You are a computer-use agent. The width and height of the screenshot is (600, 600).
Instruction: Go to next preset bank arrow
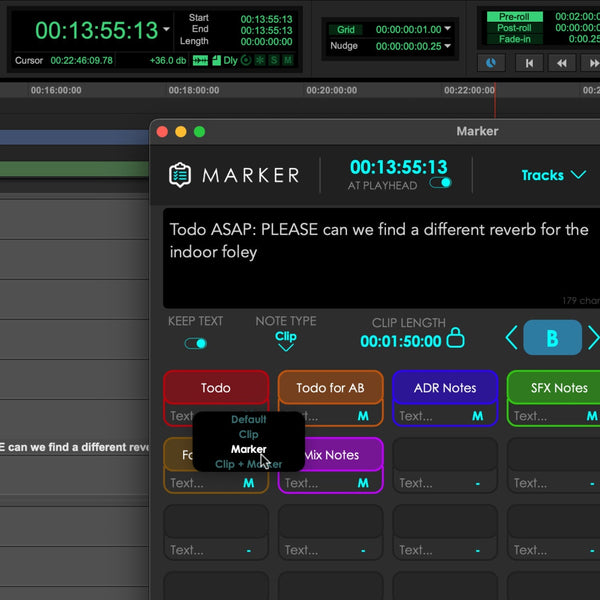click(593, 338)
